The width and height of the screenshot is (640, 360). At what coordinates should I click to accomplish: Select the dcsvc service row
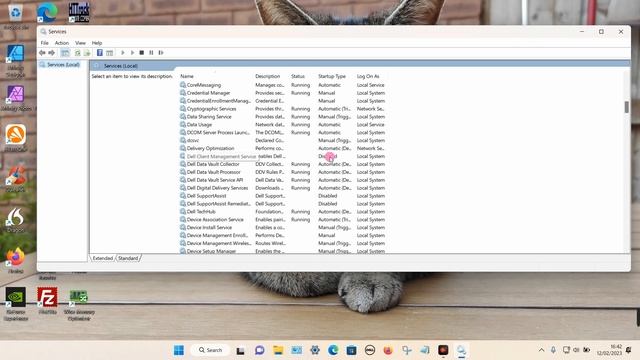click(282, 140)
